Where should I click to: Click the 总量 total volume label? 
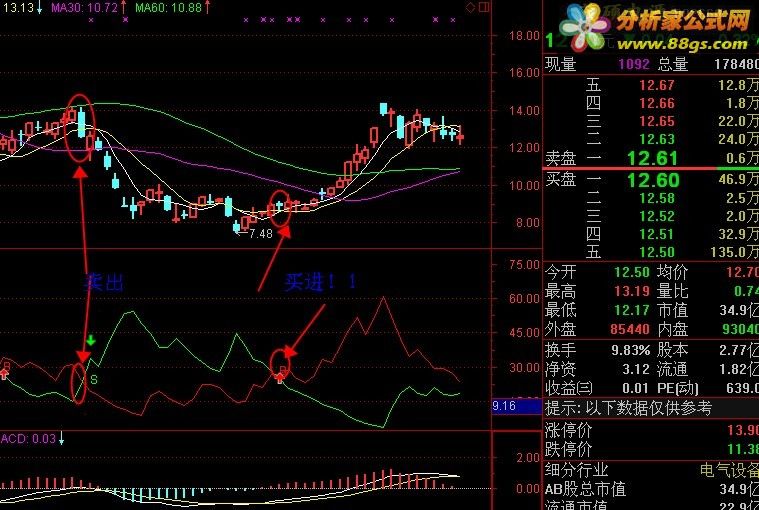pos(673,64)
